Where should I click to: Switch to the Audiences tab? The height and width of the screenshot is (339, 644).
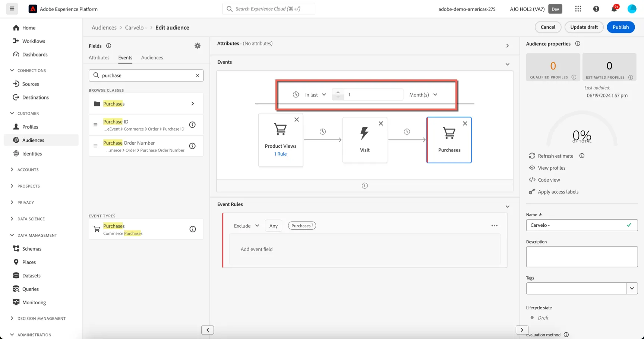tap(152, 58)
